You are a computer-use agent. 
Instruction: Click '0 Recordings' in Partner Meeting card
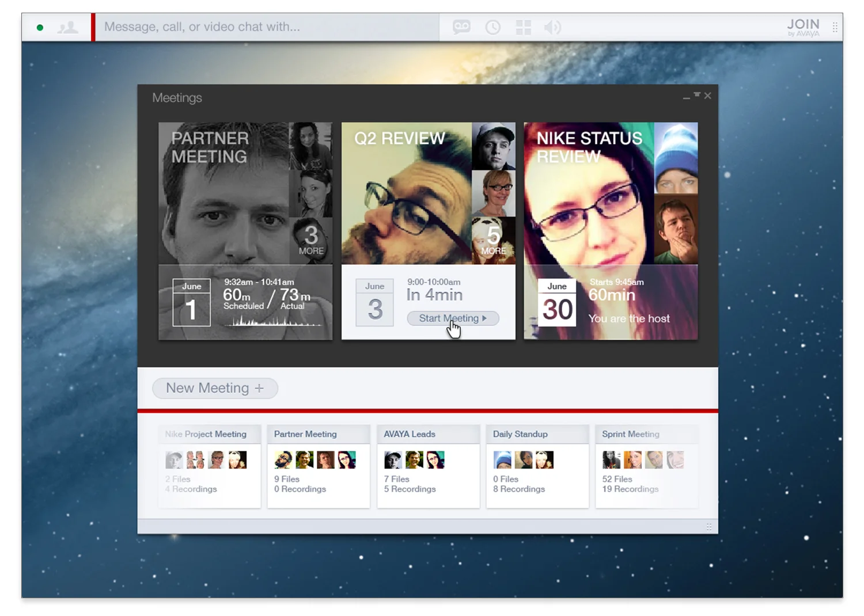(x=300, y=489)
